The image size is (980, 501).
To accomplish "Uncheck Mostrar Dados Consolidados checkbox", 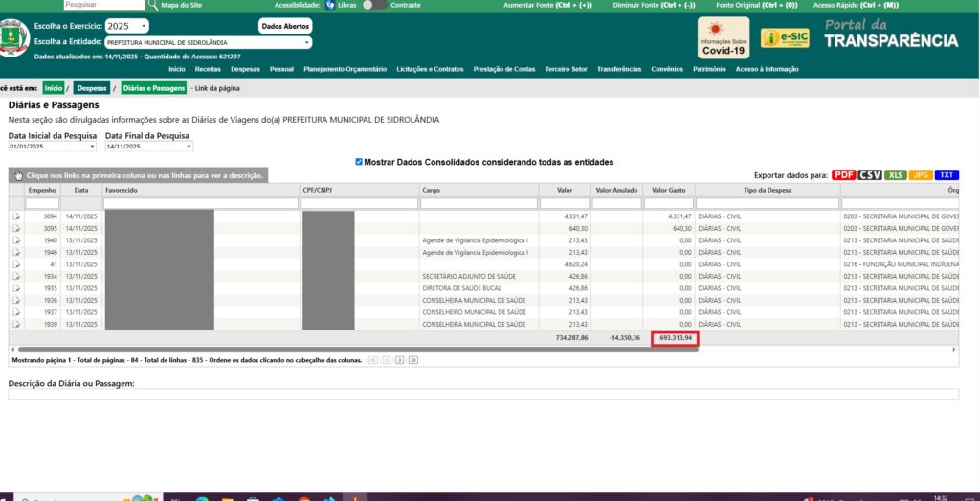I will pos(359,162).
